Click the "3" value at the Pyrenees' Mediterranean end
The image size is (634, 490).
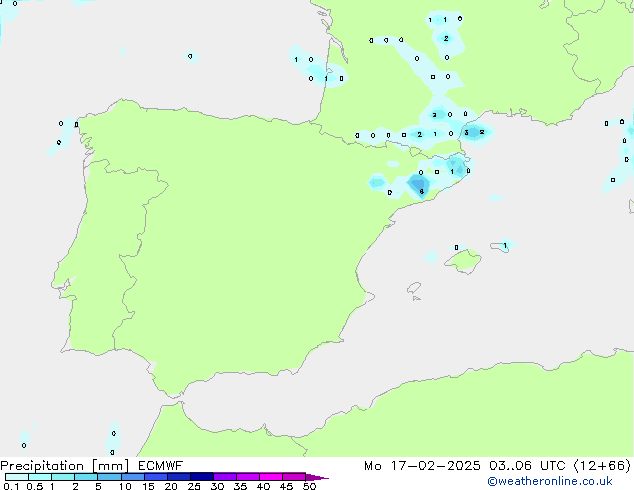tap(467, 132)
